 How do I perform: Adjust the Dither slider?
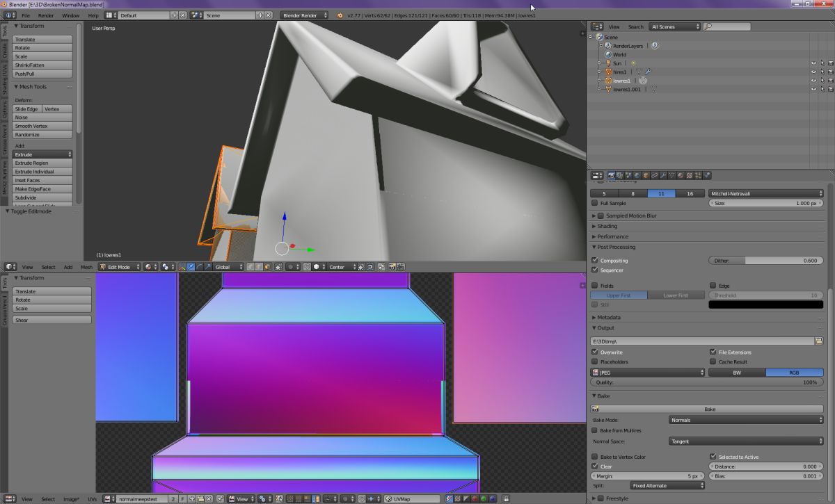click(x=765, y=261)
